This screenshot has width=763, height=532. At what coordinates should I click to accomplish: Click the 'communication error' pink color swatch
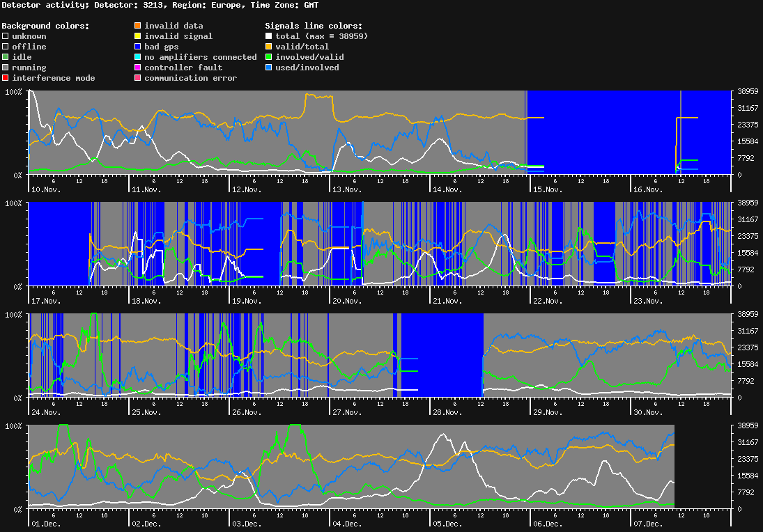click(x=137, y=78)
